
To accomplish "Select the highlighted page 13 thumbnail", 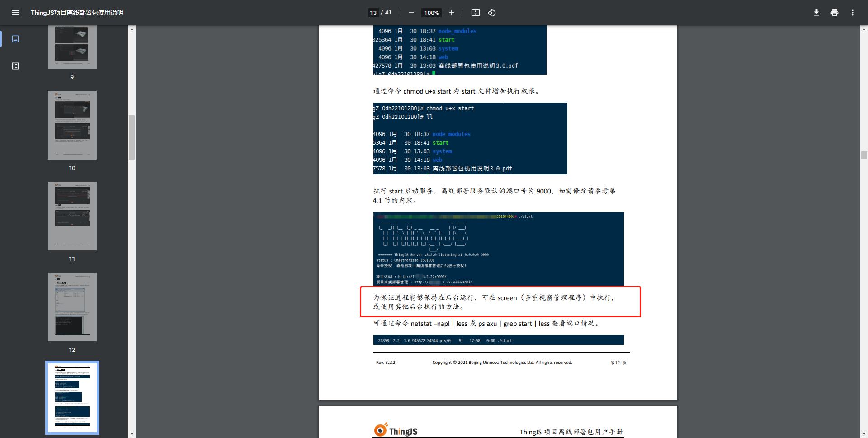I will pyautogui.click(x=72, y=398).
